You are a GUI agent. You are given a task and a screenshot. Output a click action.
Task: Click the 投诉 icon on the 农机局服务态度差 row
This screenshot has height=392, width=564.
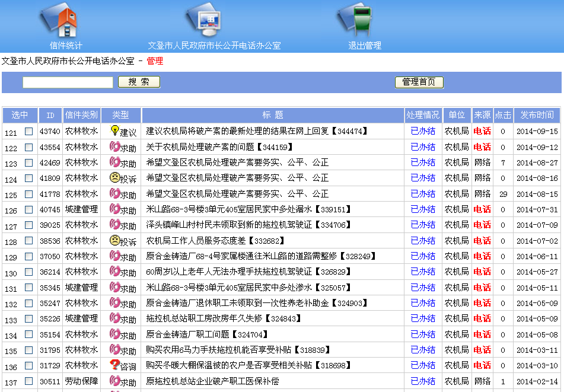click(x=114, y=239)
